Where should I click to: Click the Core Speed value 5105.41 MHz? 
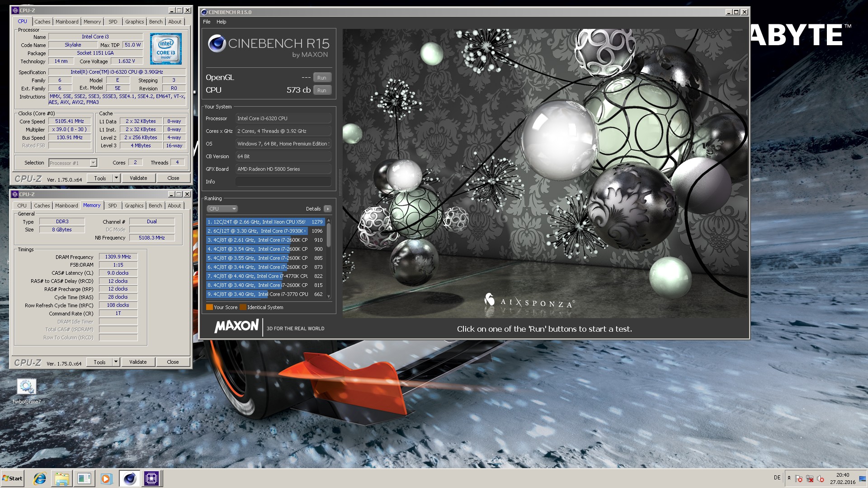tap(70, 122)
